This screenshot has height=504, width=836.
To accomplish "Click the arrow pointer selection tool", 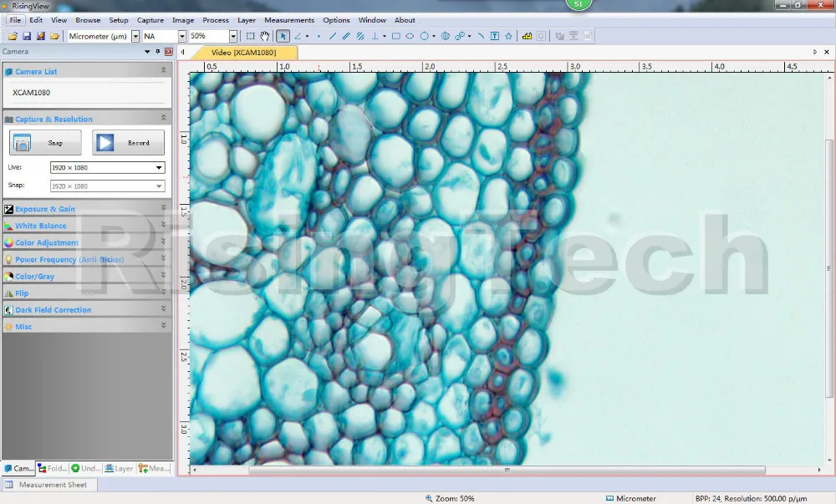I will 283,36.
